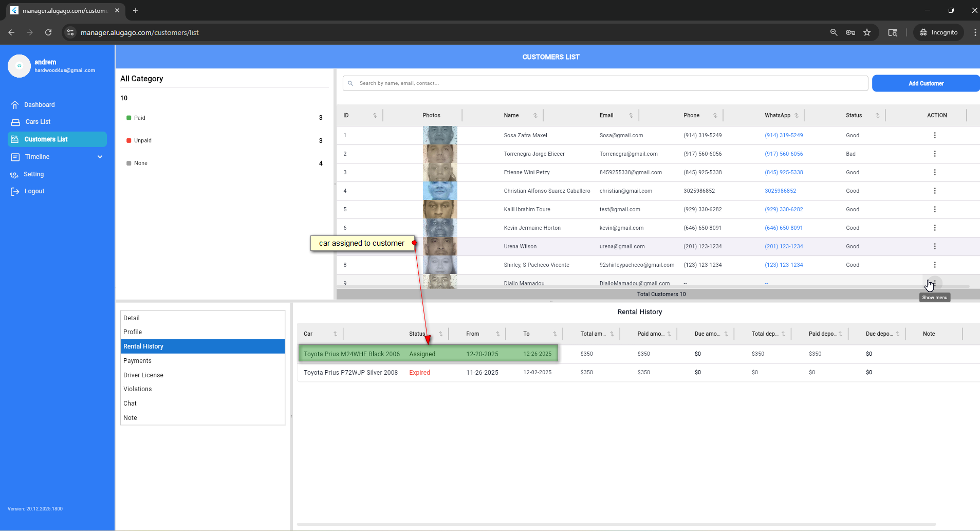Sort rental history by Status column

(440, 334)
